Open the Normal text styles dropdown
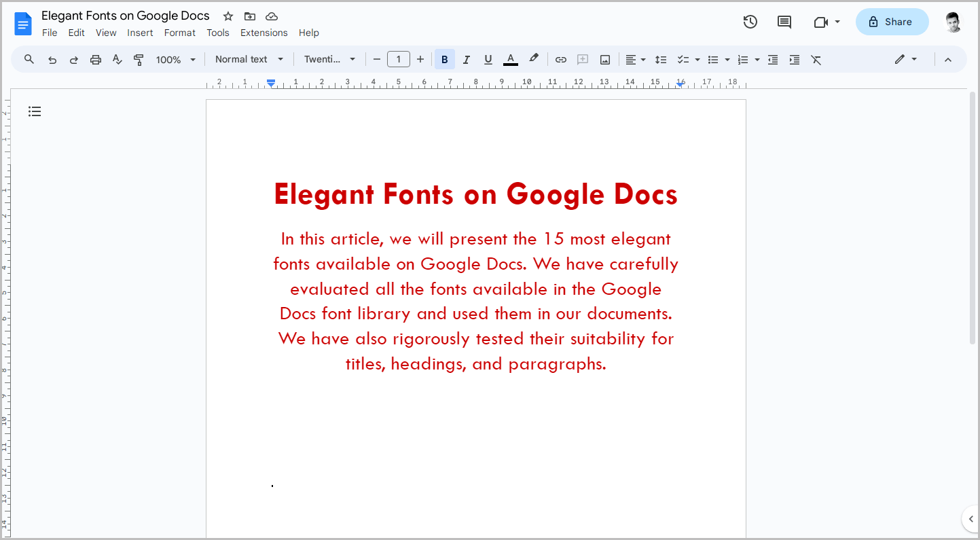 pos(249,59)
